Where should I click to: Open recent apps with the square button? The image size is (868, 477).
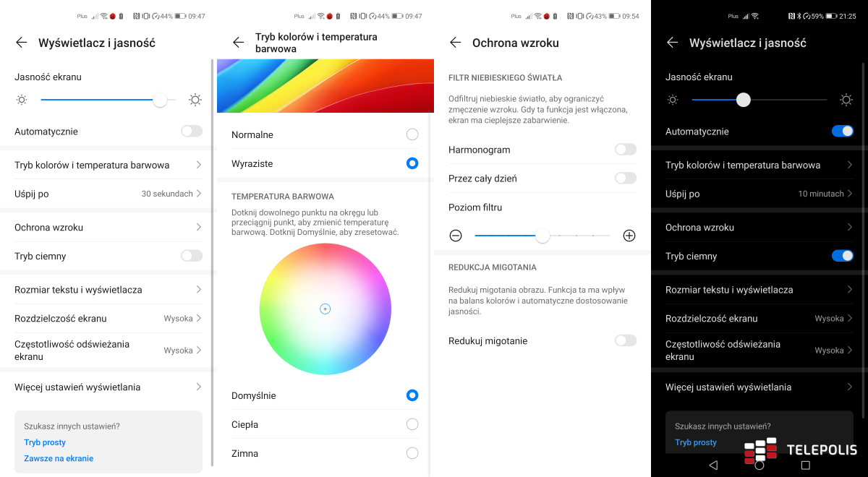click(805, 465)
